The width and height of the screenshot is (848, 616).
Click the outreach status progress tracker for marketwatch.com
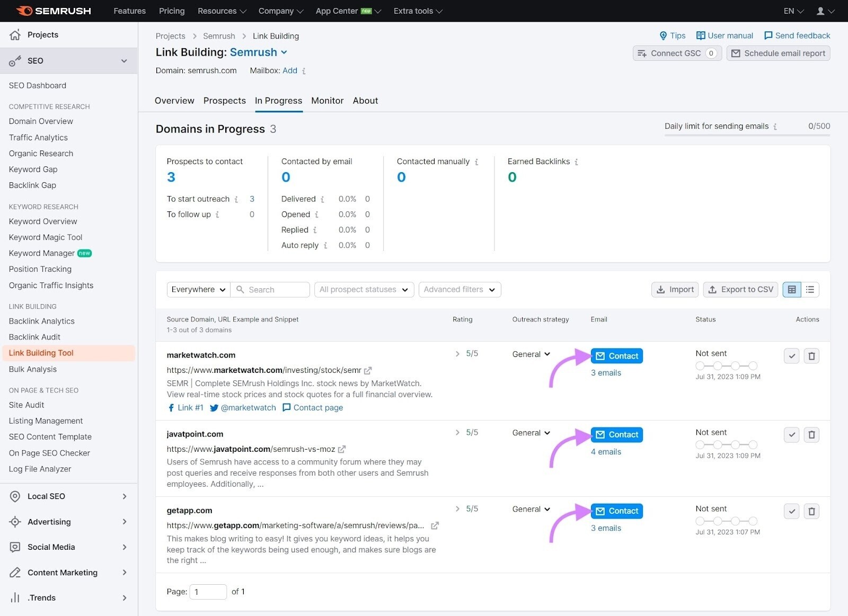click(726, 365)
